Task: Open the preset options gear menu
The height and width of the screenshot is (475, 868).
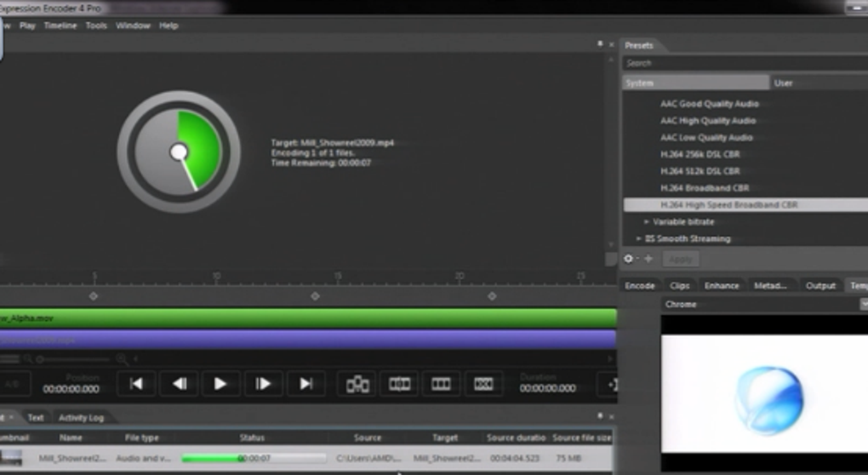Action: click(630, 259)
